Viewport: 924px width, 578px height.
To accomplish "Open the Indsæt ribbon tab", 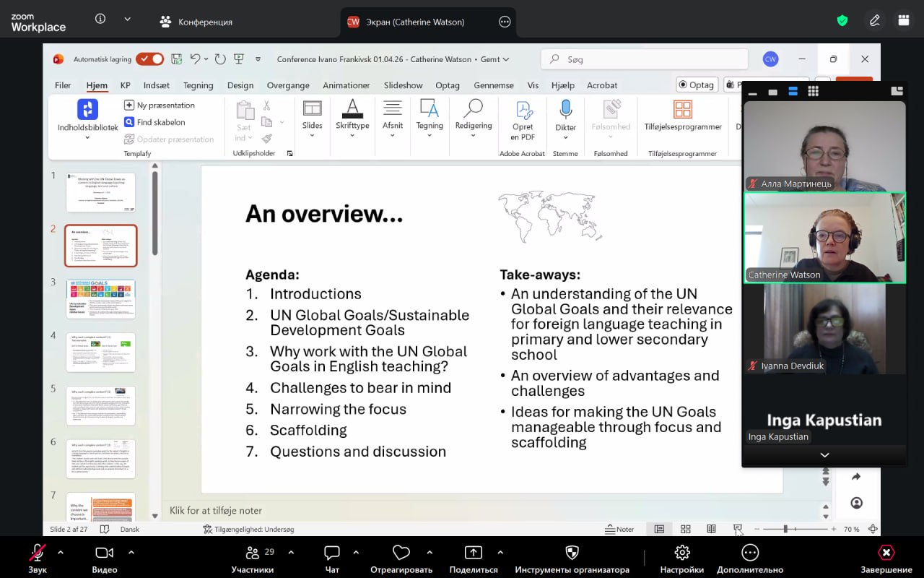I will pyautogui.click(x=157, y=85).
